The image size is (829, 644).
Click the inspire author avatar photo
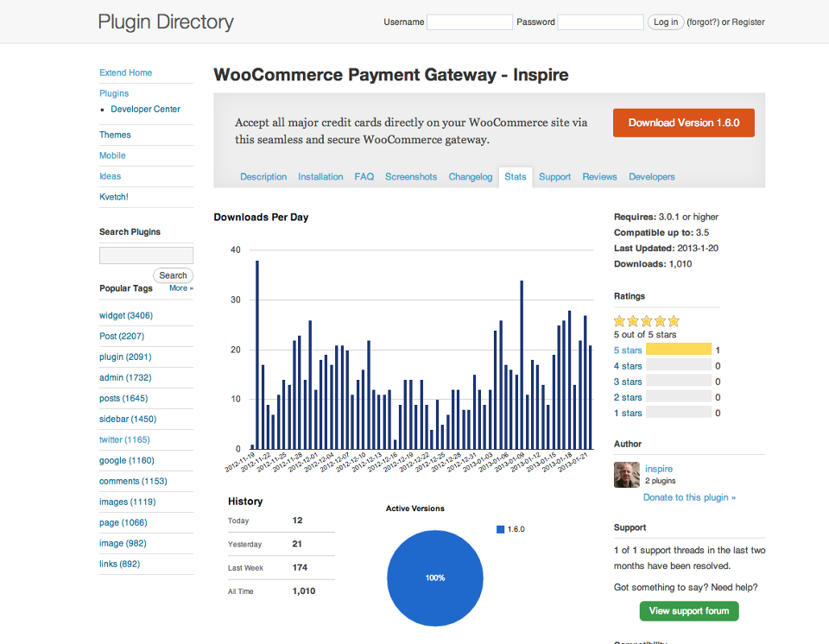click(627, 475)
